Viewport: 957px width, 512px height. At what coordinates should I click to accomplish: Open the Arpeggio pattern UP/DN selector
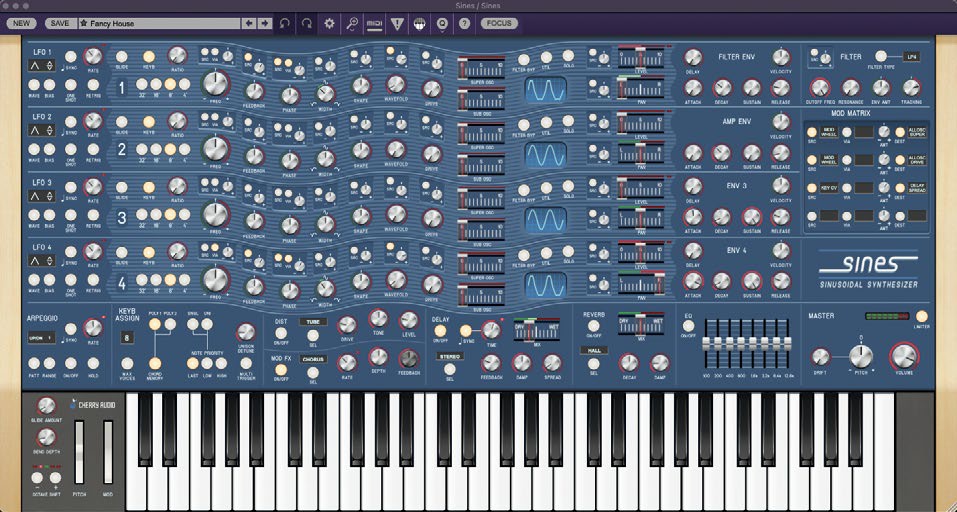[x=42, y=337]
